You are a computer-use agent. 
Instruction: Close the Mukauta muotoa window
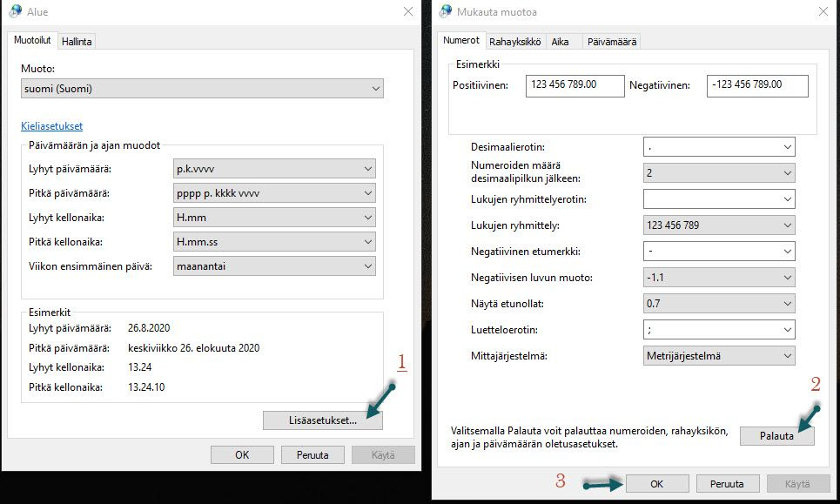[823, 11]
